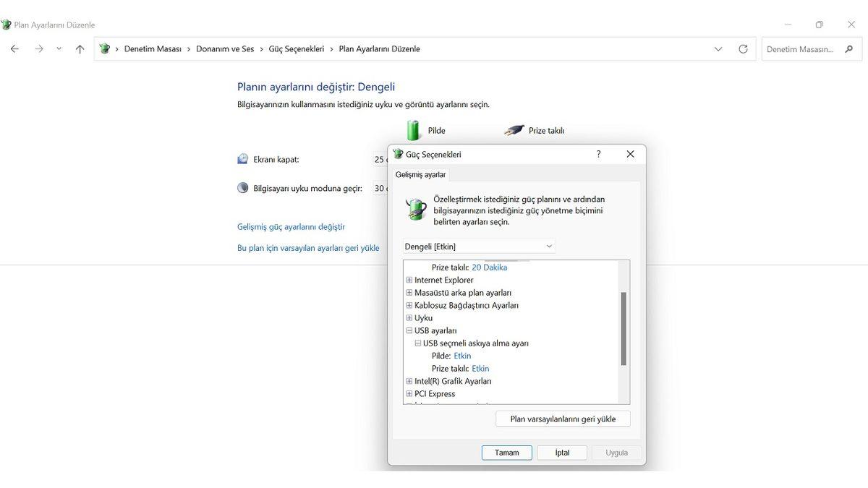Viewport: 868px width, 488px height.
Task: Open the Gelişmiş güç ayarlarını değiştir link
Action: coord(290,226)
